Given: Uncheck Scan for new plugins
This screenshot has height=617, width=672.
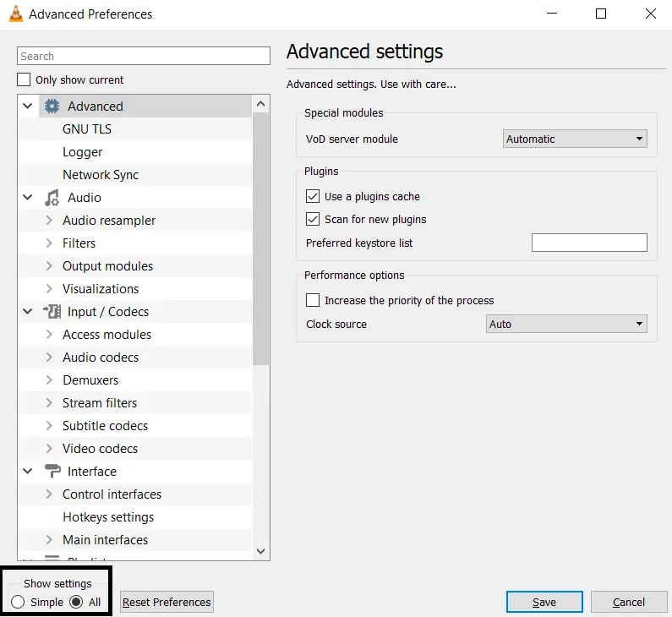Looking at the screenshot, I should click(313, 219).
